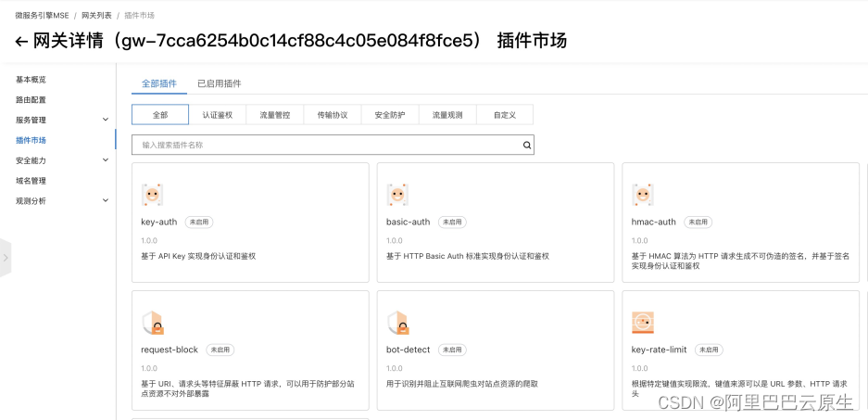868x420 pixels.
Task: Click the bot-detect shield icon
Action: [x=398, y=323]
